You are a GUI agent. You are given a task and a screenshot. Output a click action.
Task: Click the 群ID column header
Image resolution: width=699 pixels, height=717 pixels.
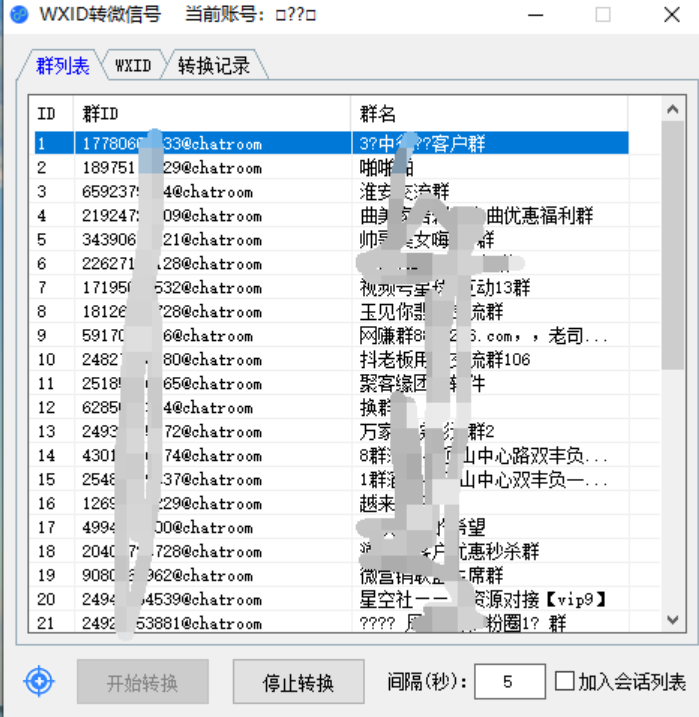(x=212, y=113)
